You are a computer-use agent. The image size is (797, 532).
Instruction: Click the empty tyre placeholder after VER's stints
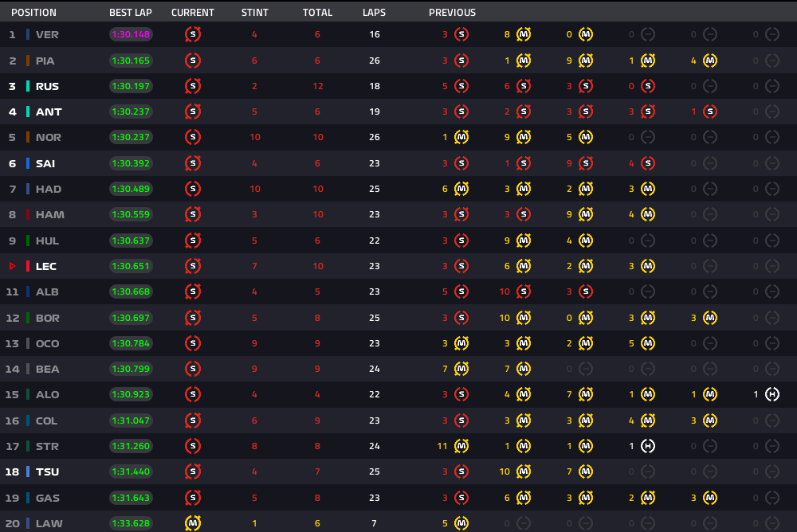coord(648,35)
